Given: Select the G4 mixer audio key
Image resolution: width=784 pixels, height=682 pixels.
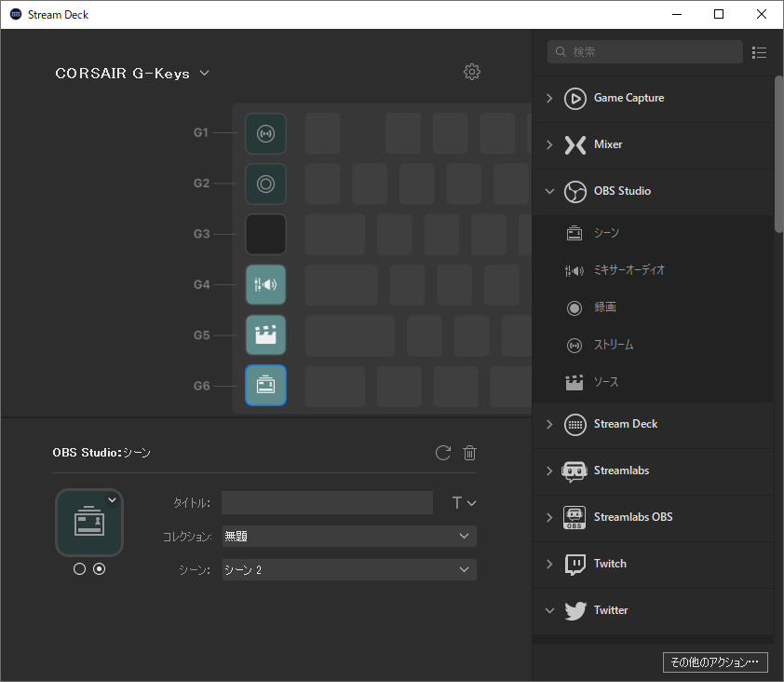Looking at the screenshot, I should tap(265, 285).
